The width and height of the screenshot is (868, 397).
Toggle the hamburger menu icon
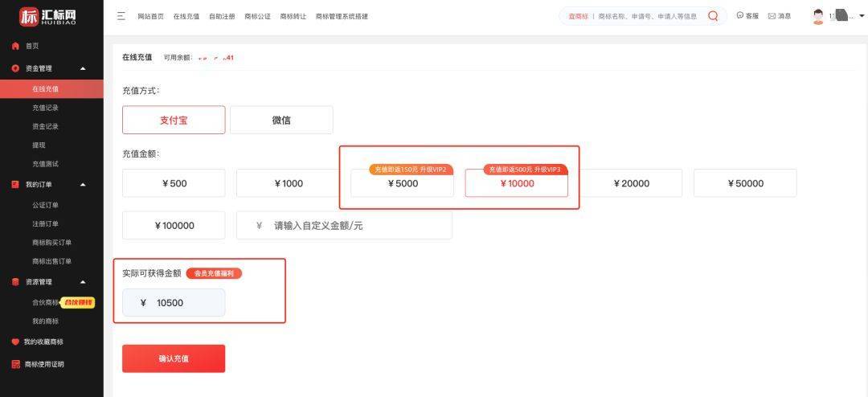coord(121,16)
